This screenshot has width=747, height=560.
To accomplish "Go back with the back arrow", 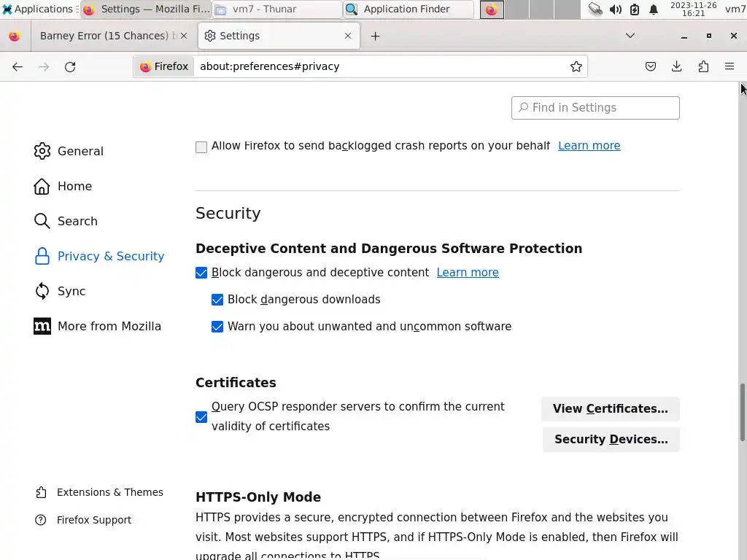I will pyautogui.click(x=18, y=66).
